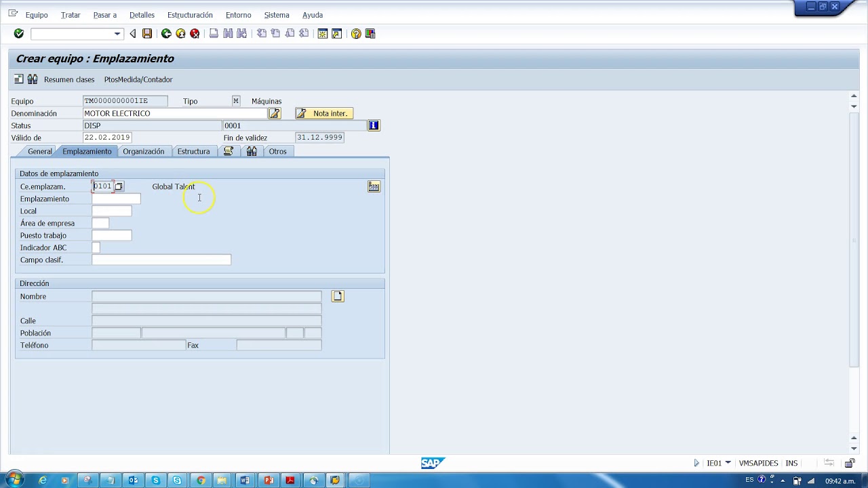
Task: Go to the last page with its icon
Action: 304,34
